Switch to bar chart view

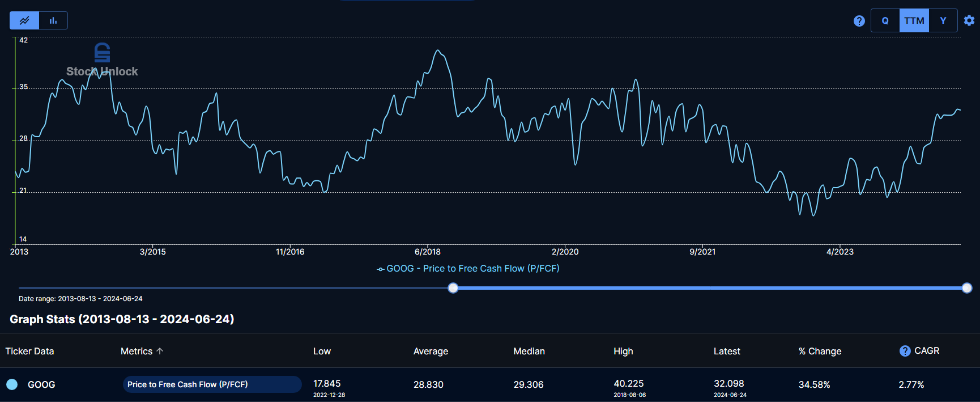53,20
